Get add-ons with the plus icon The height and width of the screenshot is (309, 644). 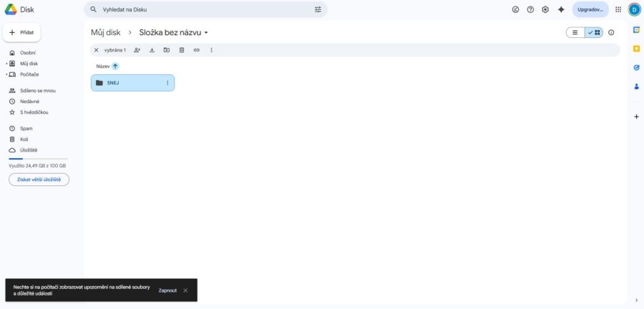[x=637, y=117]
